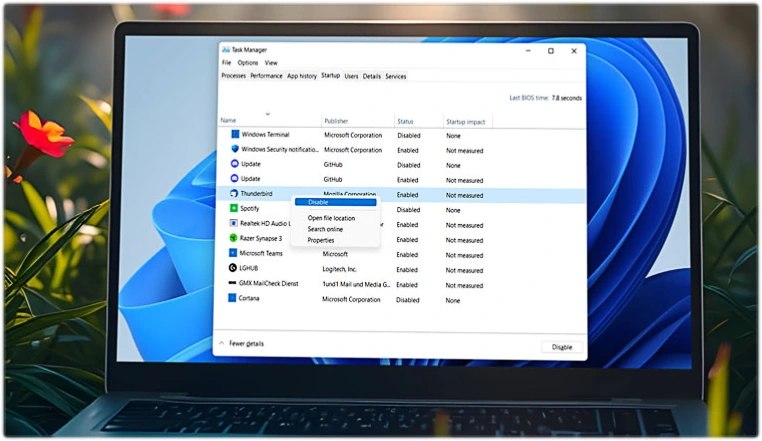Choose Open file location in context menu
Screen dimensions: 762x441
[x=331, y=218]
